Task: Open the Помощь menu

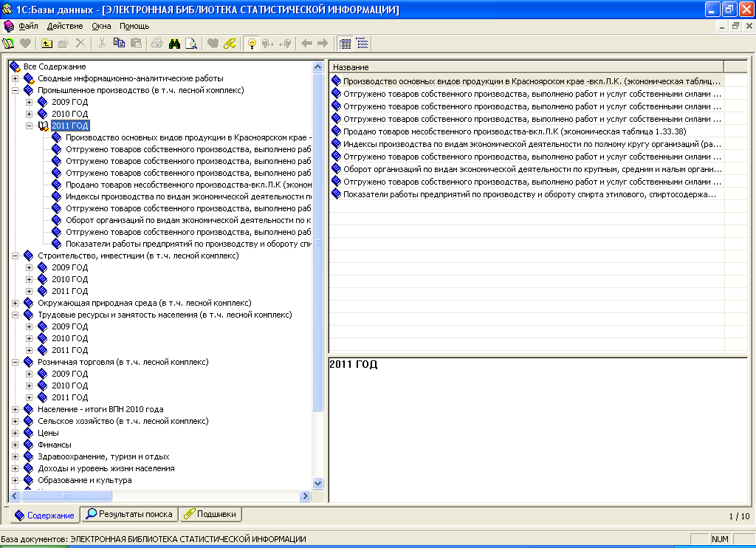Action: pyautogui.click(x=134, y=26)
